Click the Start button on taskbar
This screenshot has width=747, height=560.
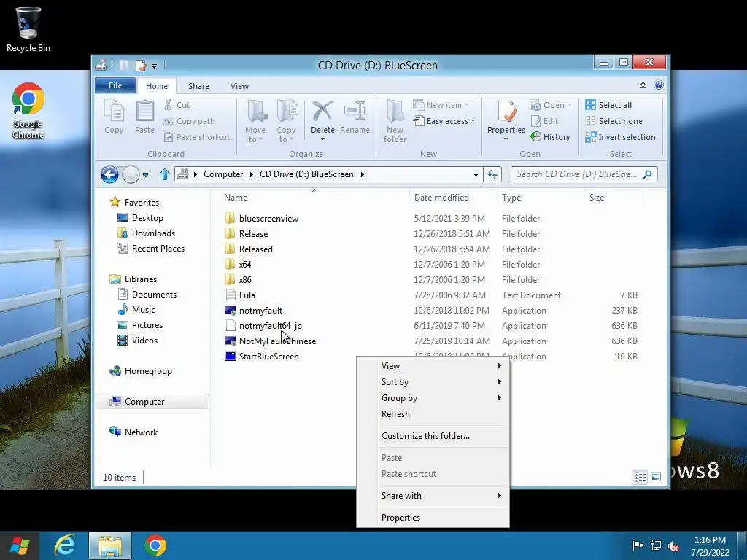(x=20, y=545)
